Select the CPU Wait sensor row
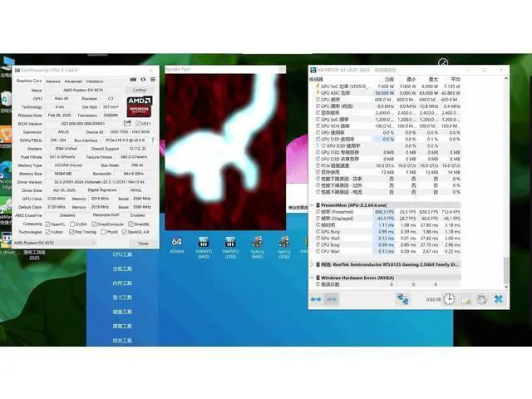 click(x=388, y=251)
